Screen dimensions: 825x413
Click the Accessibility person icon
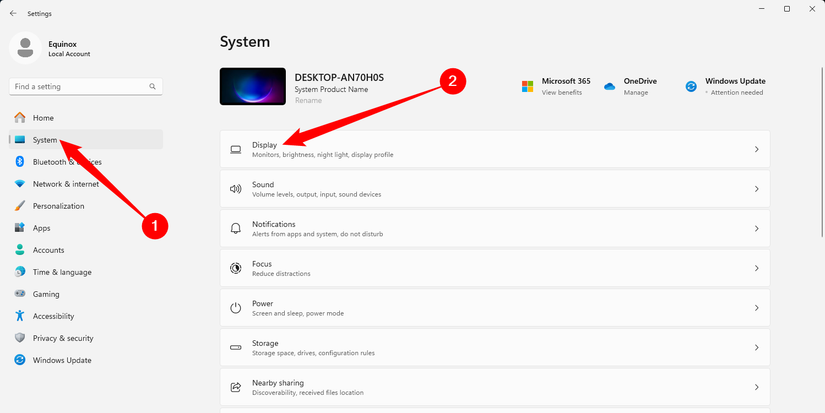[20, 316]
